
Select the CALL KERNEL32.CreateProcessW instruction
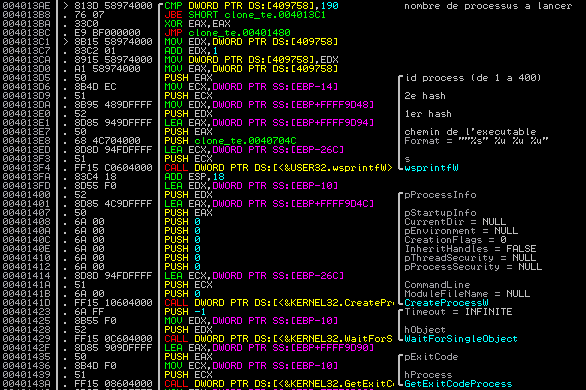tap(279, 303)
